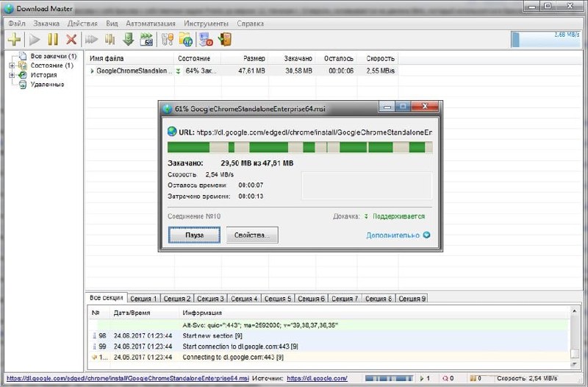Click the computer shutdown timer icon

(206, 39)
